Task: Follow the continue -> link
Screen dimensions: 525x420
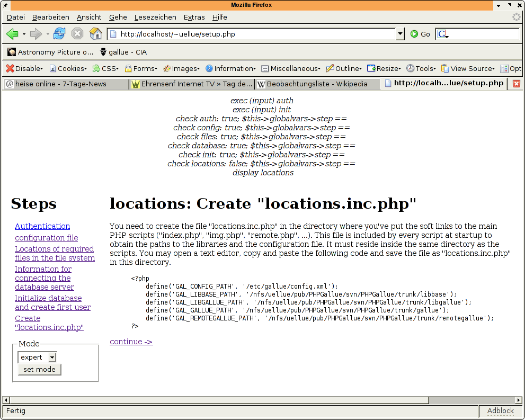Action: pyautogui.click(x=131, y=342)
